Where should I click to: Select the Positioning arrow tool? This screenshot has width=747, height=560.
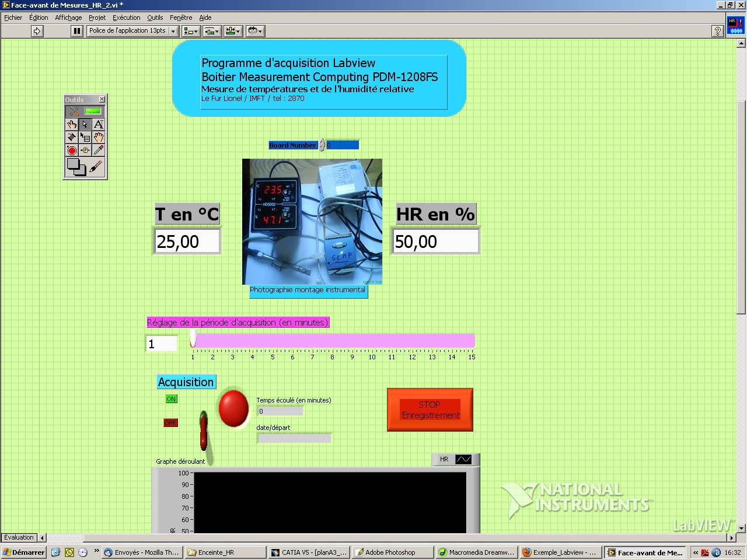pyautogui.click(x=85, y=124)
